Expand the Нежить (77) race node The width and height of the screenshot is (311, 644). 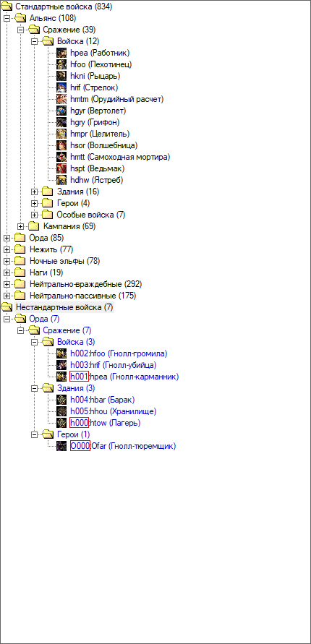[x=7, y=249]
